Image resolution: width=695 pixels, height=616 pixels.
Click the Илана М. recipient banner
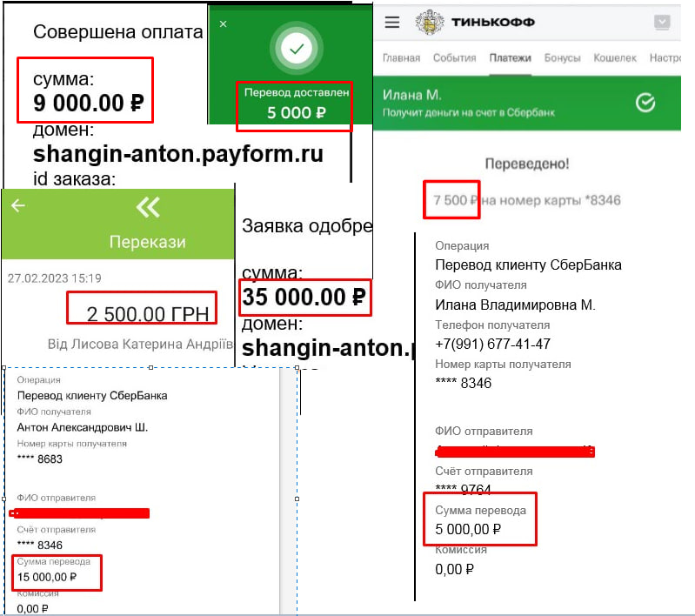pos(527,103)
